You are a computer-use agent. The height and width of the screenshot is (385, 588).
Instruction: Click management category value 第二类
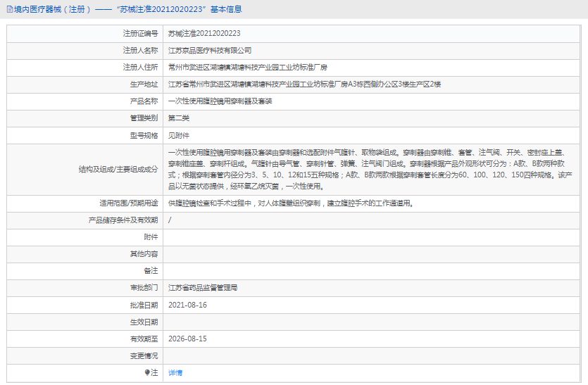pos(178,118)
